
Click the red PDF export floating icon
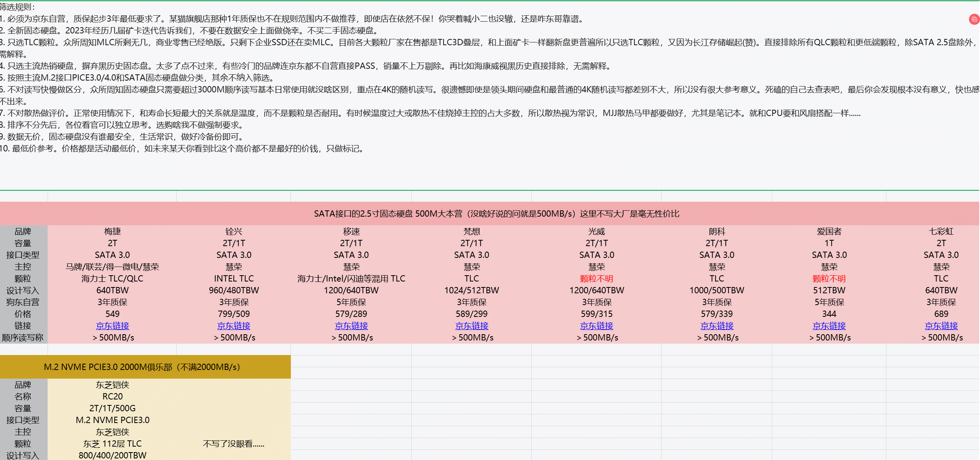[x=974, y=19]
